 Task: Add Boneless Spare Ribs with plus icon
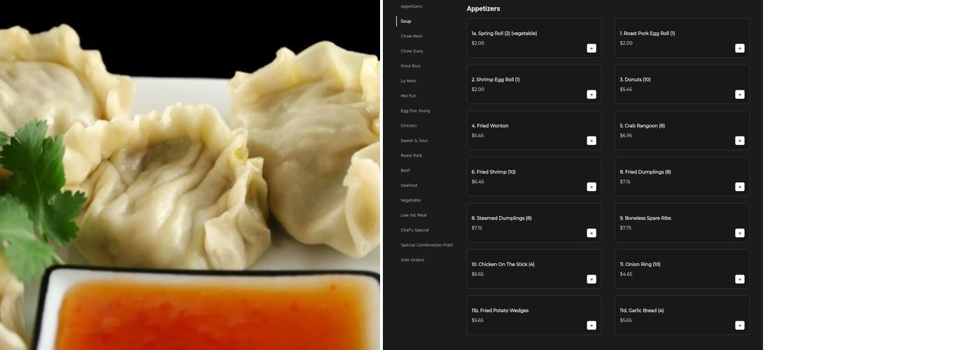click(x=739, y=233)
